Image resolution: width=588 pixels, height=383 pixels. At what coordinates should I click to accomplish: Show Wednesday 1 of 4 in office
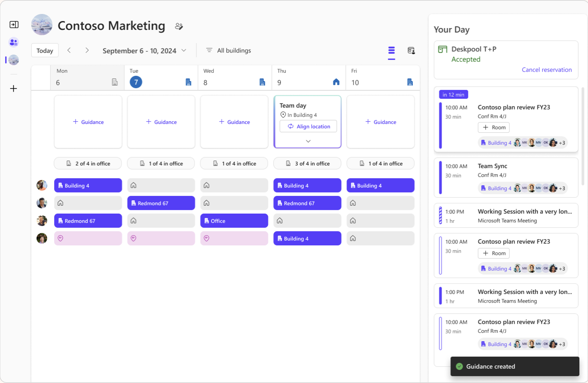pos(234,163)
